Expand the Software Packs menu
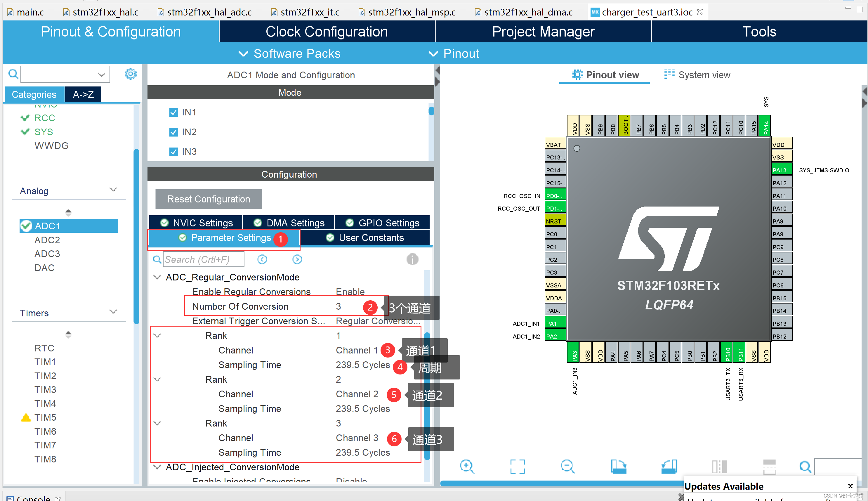The height and width of the screenshot is (501, 868). pyautogui.click(x=289, y=54)
